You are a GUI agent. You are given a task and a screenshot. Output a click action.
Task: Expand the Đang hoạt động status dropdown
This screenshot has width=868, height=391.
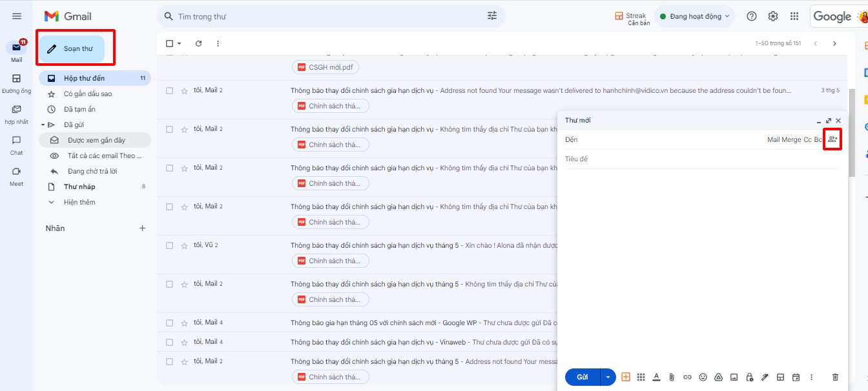pos(727,16)
